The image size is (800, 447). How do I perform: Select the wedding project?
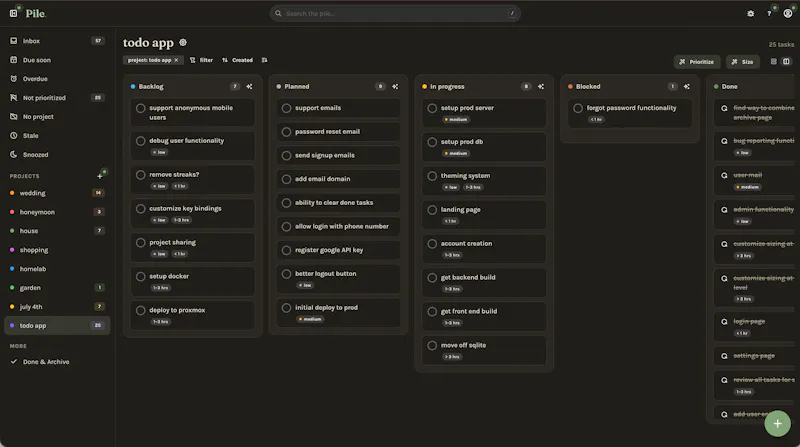(57, 193)
